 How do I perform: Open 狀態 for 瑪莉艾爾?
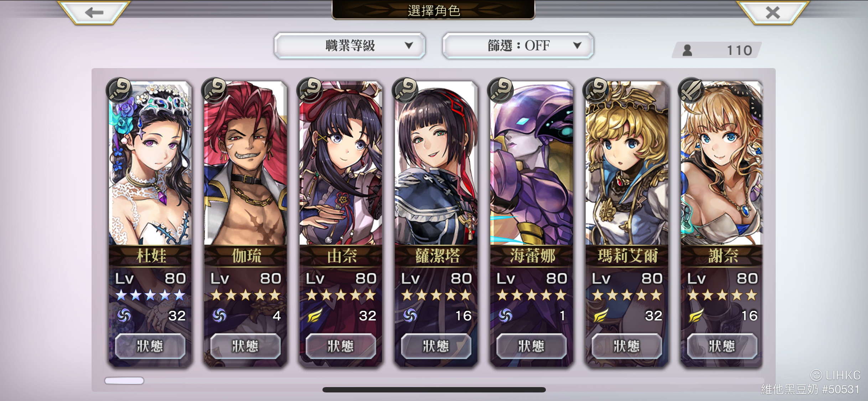[627, 346]
